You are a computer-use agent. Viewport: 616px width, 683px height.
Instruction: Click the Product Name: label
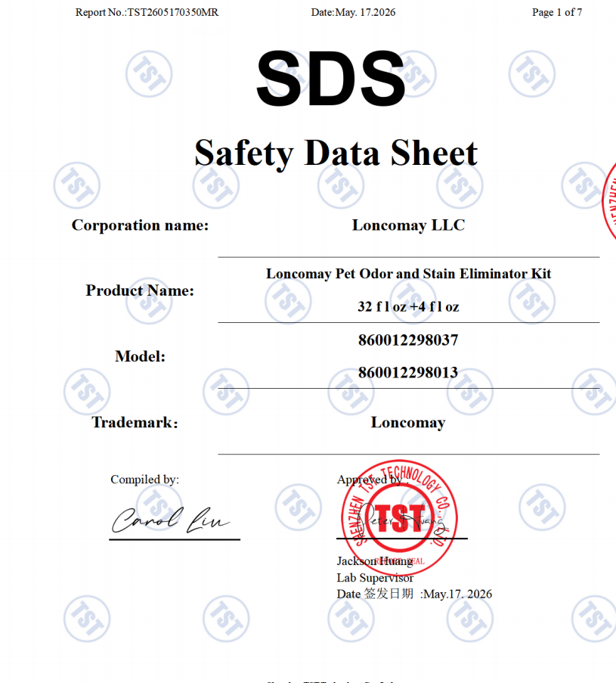(140, 290)
